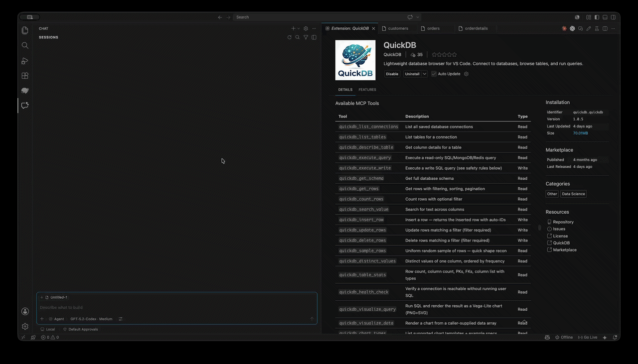Image resolution: width=638 pixels, height=364 pixels.
Task: Open the Local session target picker
Action: (x=48, y=329)
